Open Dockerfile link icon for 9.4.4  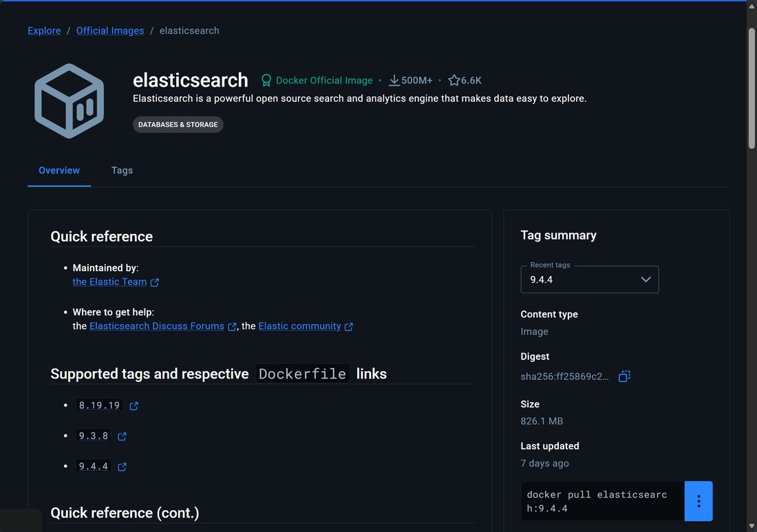tap(122, 467)
